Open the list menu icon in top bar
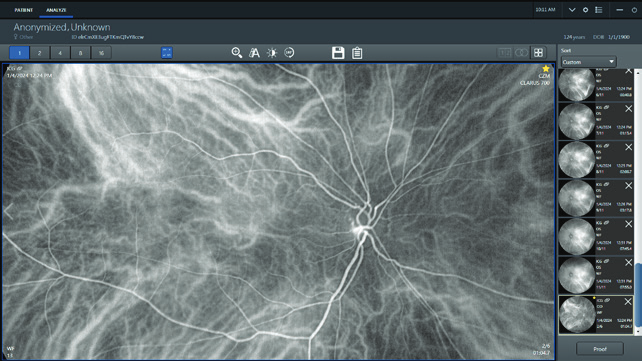This screenshot has width=642, height=361. pos(599,10)
